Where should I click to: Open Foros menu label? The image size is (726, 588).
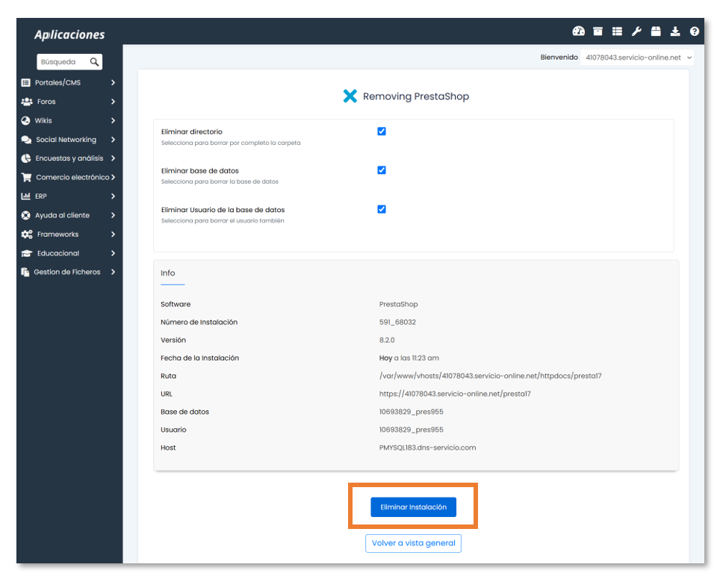pyautogui.click(x=46, y=102)
